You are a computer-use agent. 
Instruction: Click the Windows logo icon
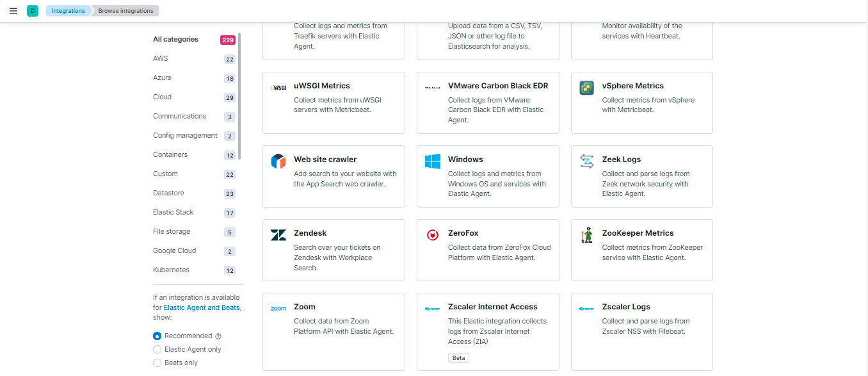click(433, 161)
